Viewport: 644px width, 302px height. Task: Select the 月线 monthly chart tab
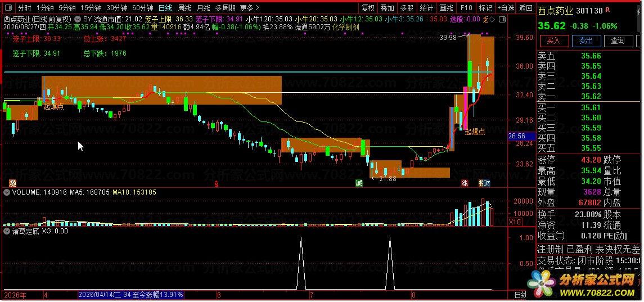[203, 8]
